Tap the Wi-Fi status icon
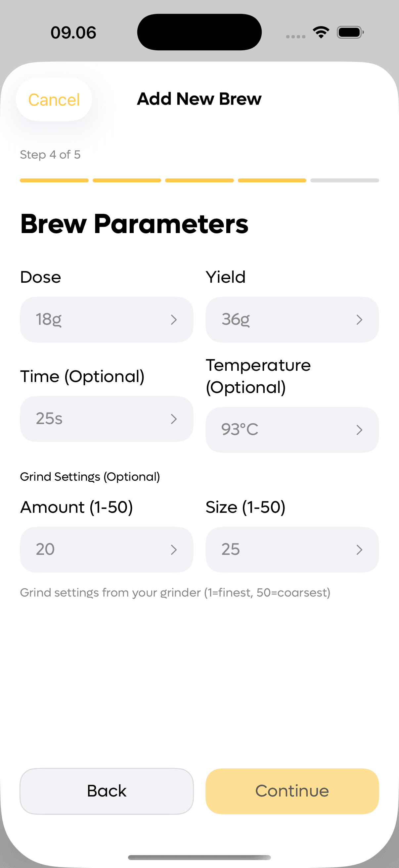The height and width of the screenshot is (868, 399). click(x=321, y=32)
